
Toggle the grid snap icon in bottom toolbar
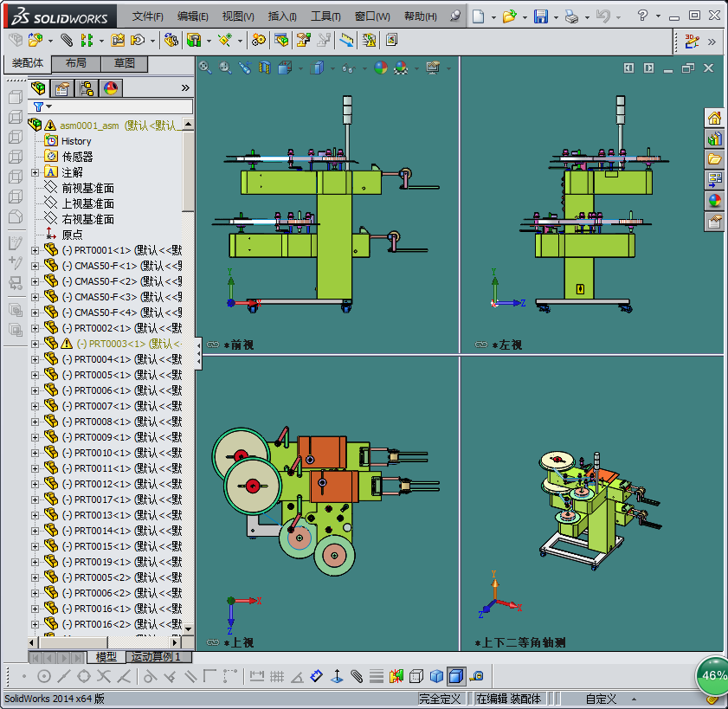pyautogui.click(x=277, y=676)
